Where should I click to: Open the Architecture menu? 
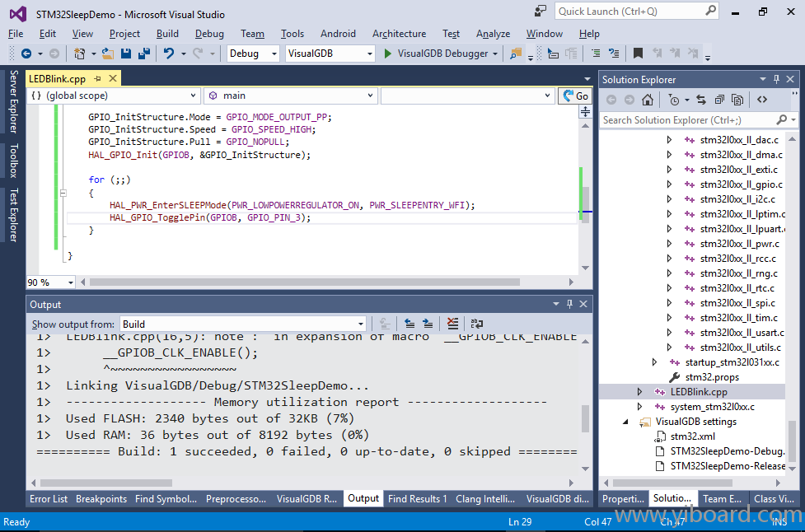coord(399,34)
